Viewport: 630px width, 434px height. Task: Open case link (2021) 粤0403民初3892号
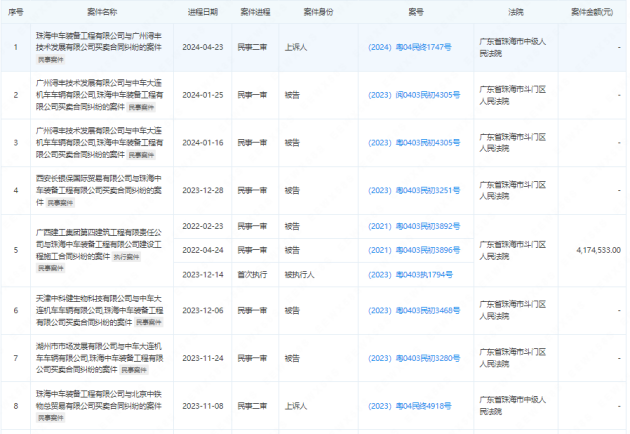pyautogui.click(x=414, y=227)
